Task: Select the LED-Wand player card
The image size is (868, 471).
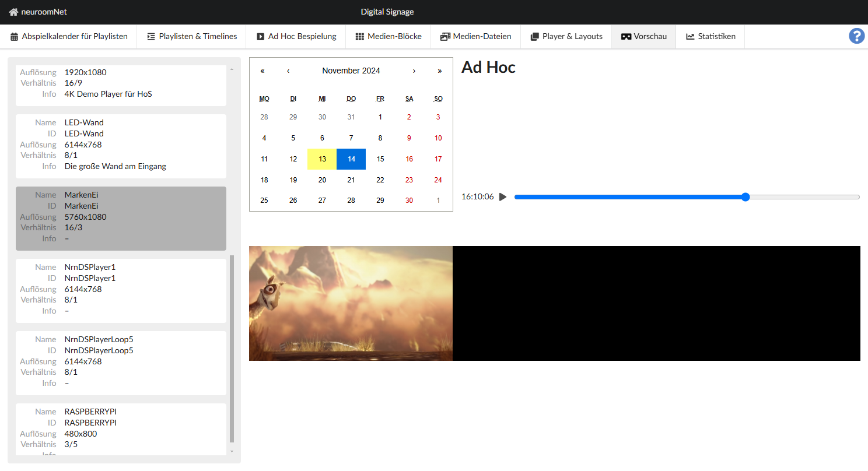Action: 121,146
